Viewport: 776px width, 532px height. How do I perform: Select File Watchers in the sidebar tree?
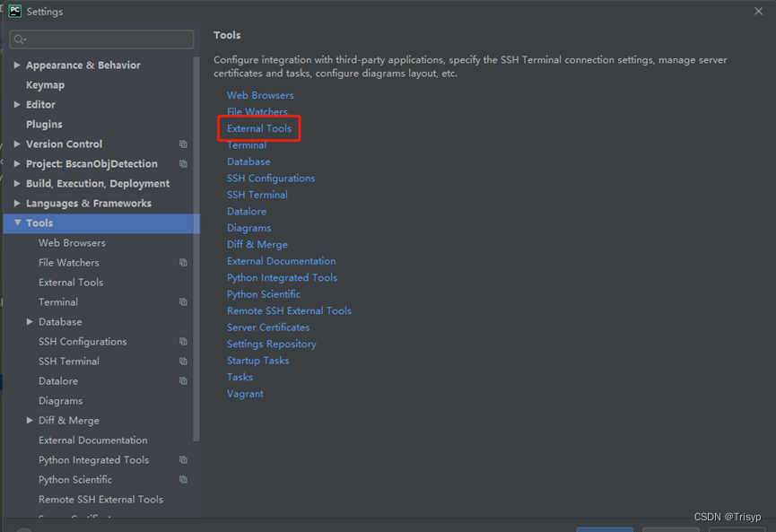[x=69, y=263]
